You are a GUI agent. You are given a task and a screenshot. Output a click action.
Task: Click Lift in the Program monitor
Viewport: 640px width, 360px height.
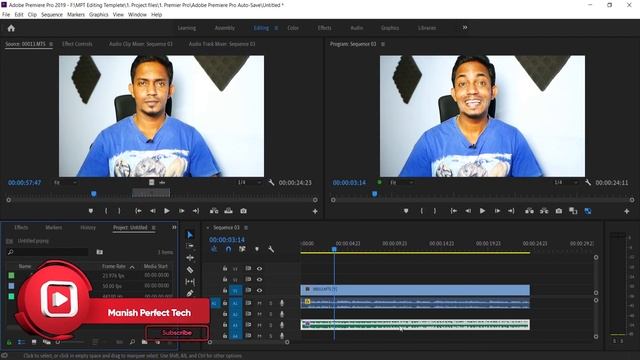pos(529,211)
